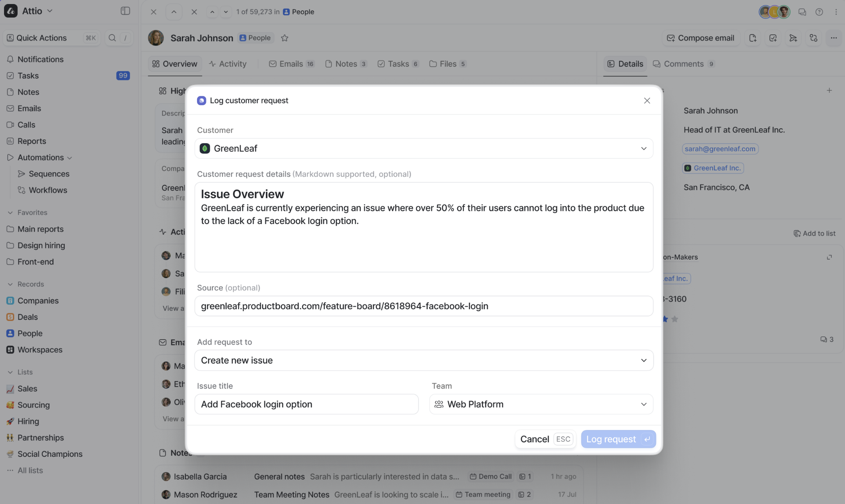Open the comments chat icon in header
The width and height of the screenshot is (845, 504).
(x=802, y=12)
